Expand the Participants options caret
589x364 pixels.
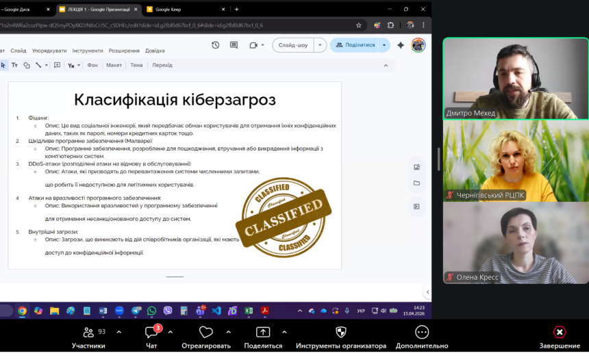click(x=118, y=333)
